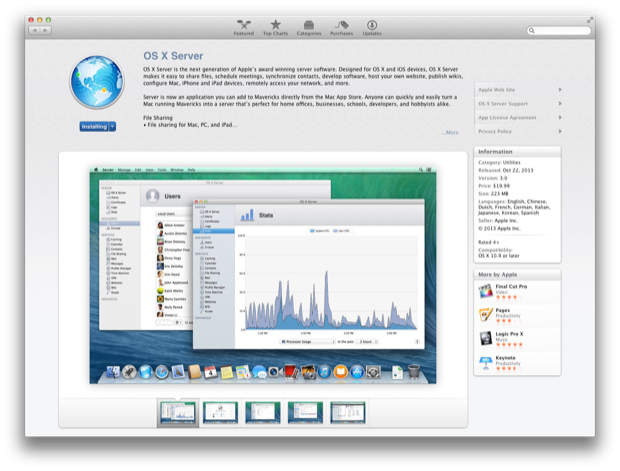Click the OS X Server title heading
Image resolution: width=620 pixels, height=471 pixels.
[173, 56]
